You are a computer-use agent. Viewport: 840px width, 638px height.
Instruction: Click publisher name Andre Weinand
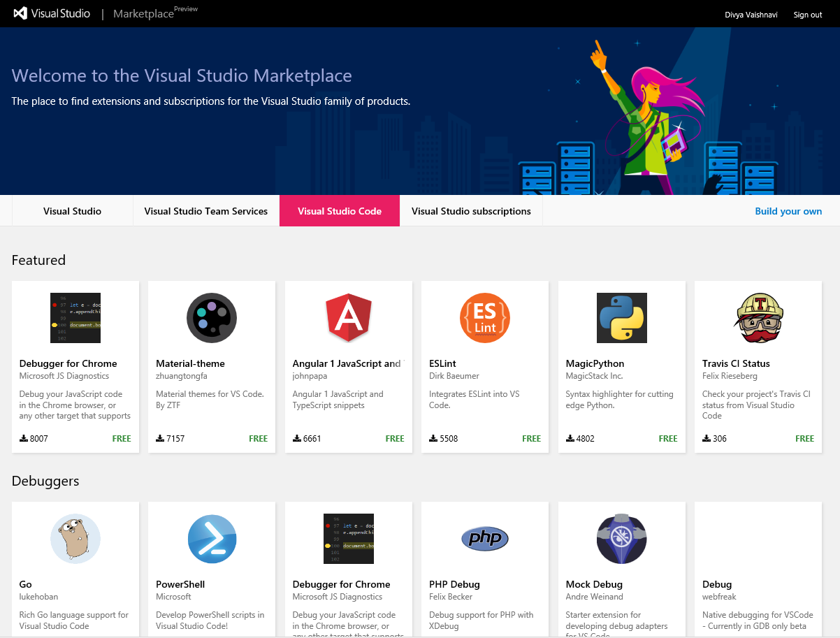pos(595,597)
